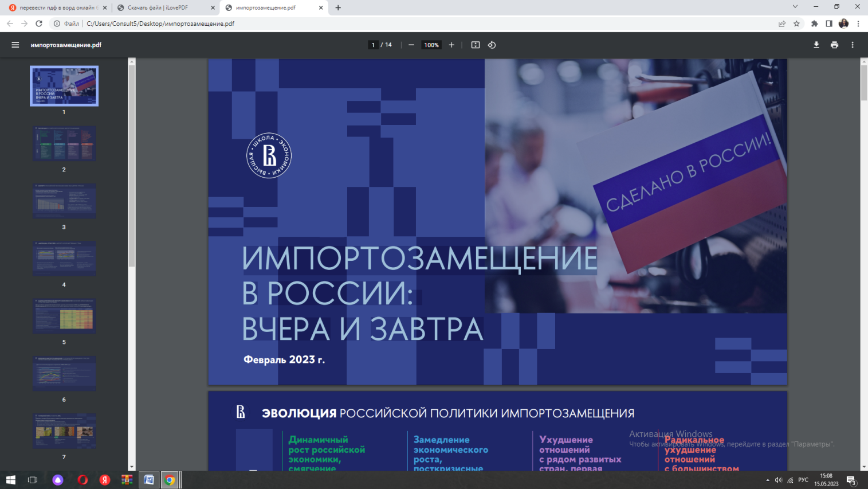
Task: Launch Yandex Browser from taskbar
Action: pyautogui.click(x=105, y=480)
